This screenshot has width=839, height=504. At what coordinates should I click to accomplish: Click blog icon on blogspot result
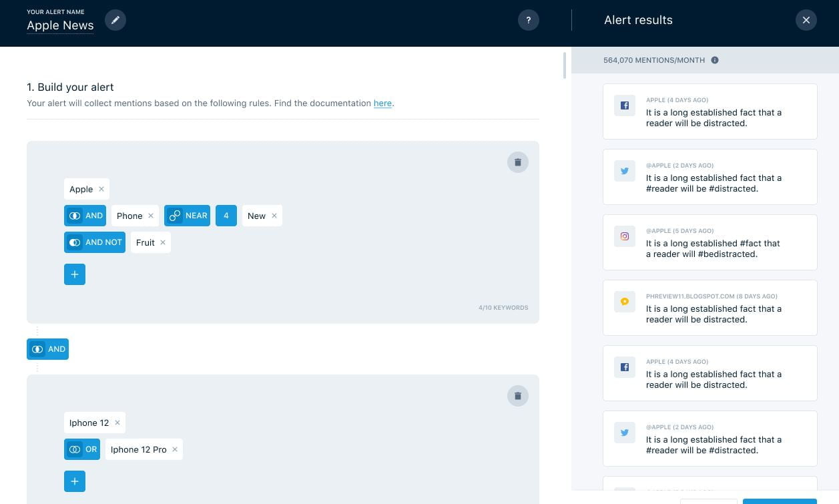pos(625,302)
